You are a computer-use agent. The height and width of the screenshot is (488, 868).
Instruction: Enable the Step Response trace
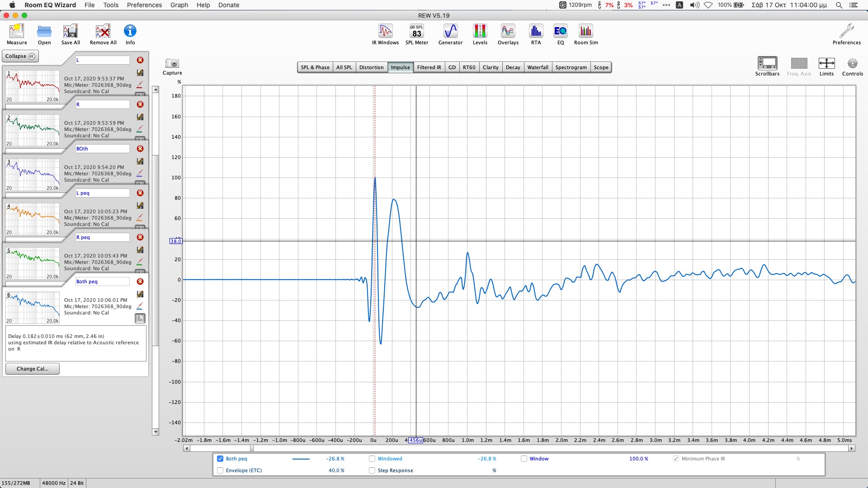coord(372,470)
